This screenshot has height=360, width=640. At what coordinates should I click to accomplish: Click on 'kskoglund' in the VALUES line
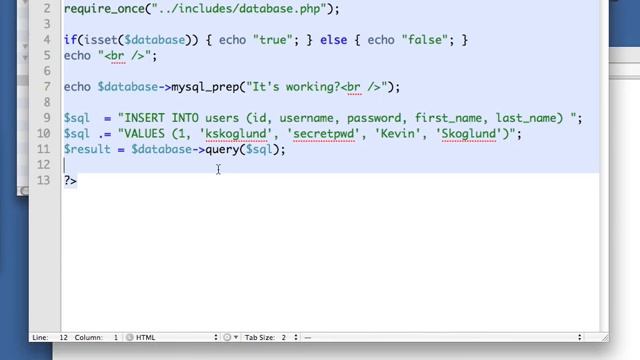[236, 134]
